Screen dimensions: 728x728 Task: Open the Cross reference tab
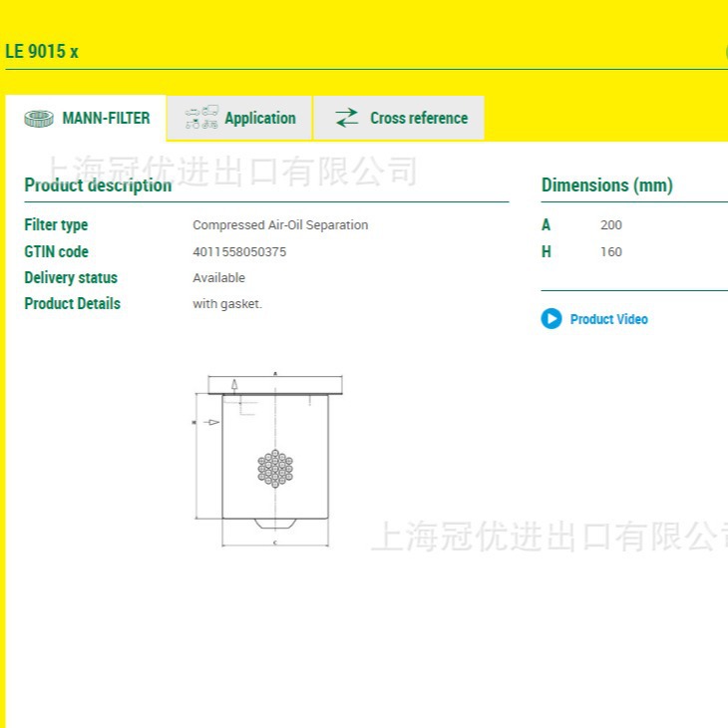pos(399,118)
